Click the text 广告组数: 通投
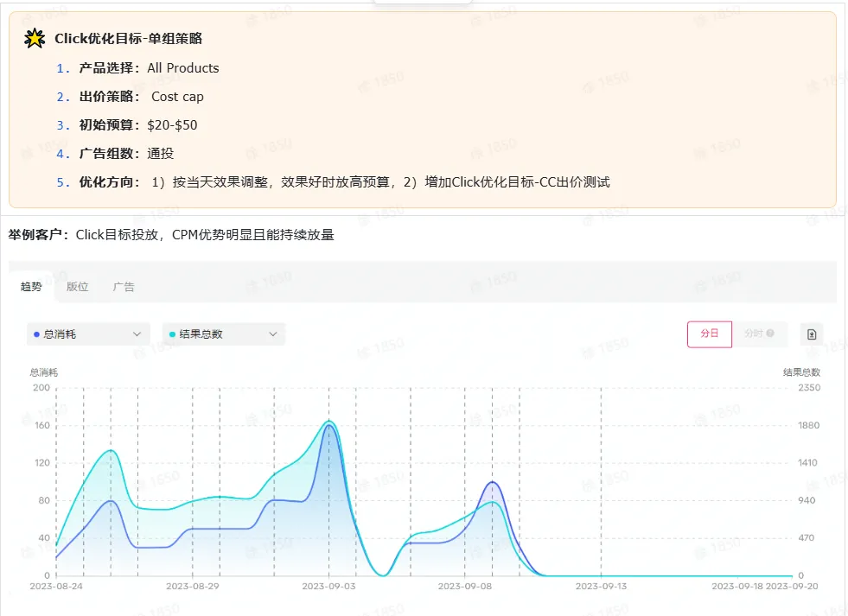The image size is (848, 616). [x=126, y=154]
